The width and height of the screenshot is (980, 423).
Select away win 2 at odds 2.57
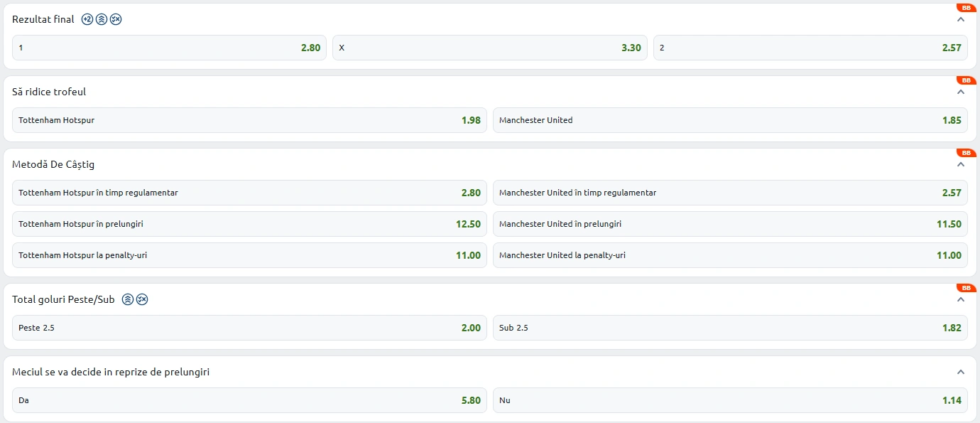[810, 48]
